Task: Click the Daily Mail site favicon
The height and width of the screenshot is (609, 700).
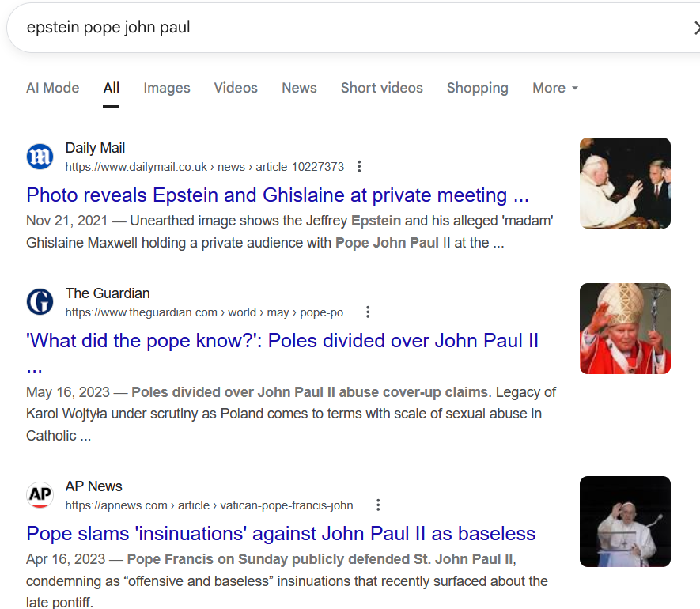Action: click(40, 157)
